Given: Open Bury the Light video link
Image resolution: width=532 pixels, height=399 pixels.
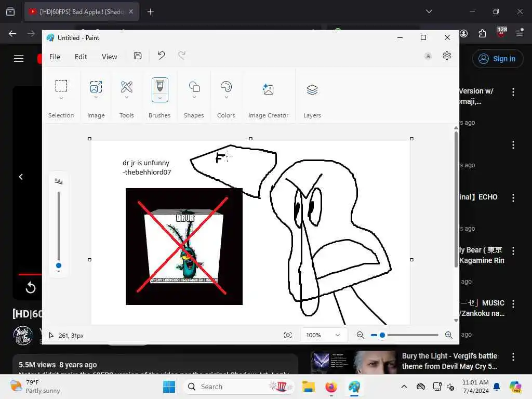Looking at the screenshot, I should 449,361.
